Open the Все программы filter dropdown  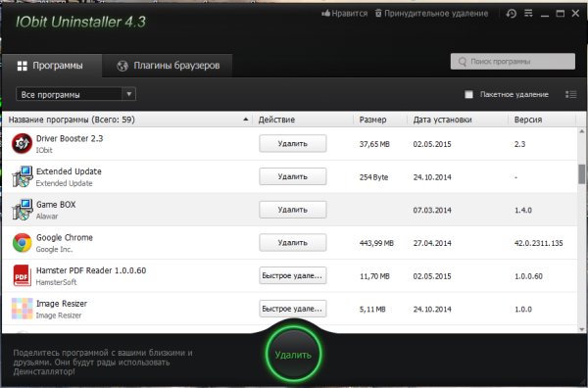click(x=75, y=94)
